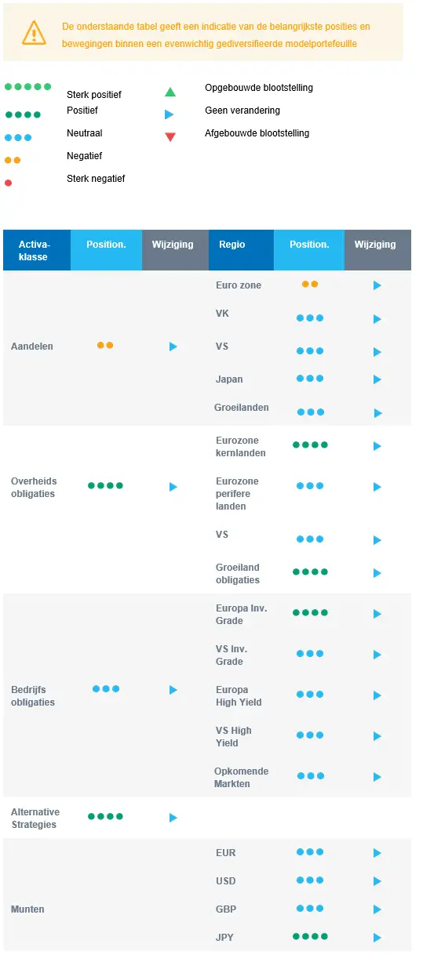
Task: Click the blue arrow next to Geen verandering
Action: (170, 114)
